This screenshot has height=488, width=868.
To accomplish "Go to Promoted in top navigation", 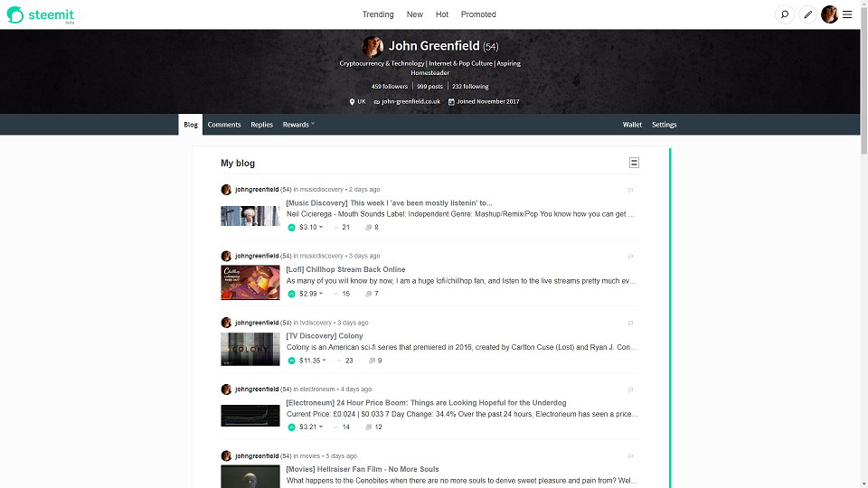I will click(x=478, y=14).
